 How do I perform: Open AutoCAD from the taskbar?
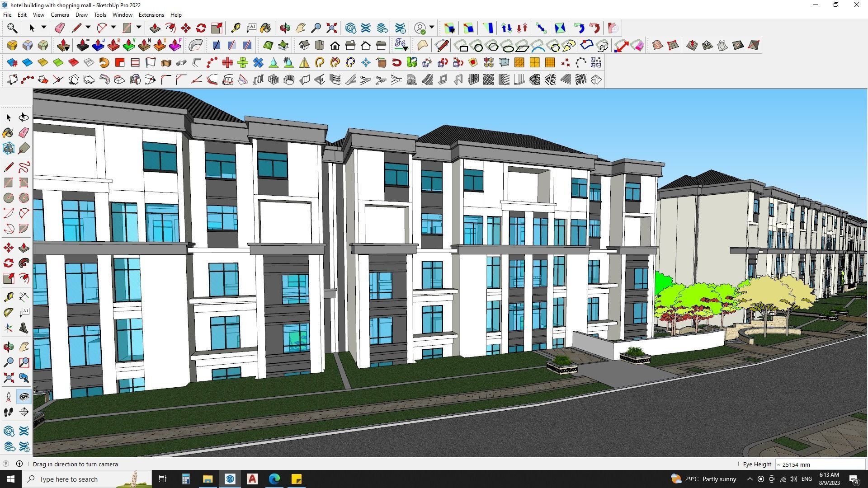[x=252, y=479]
